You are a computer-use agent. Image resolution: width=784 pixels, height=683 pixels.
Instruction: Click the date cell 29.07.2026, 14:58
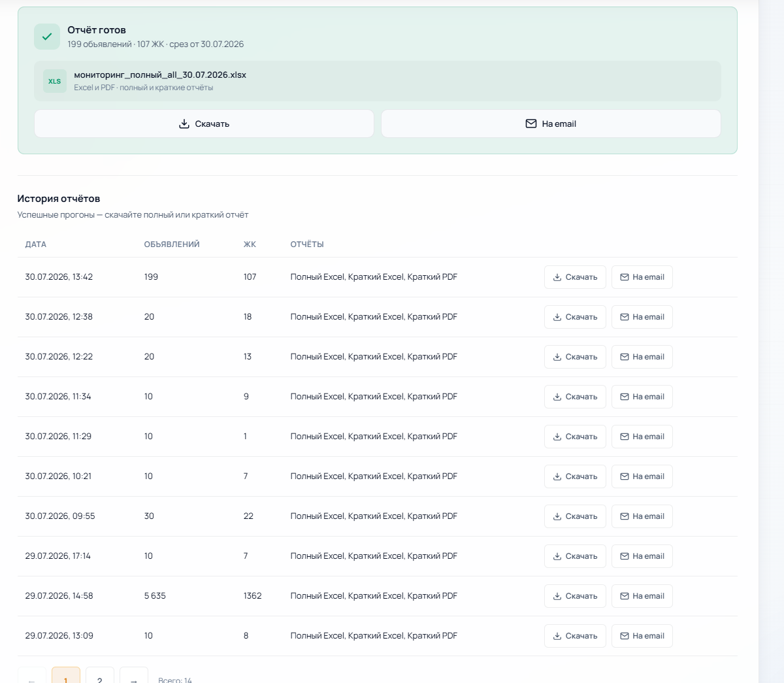point(59,596)
